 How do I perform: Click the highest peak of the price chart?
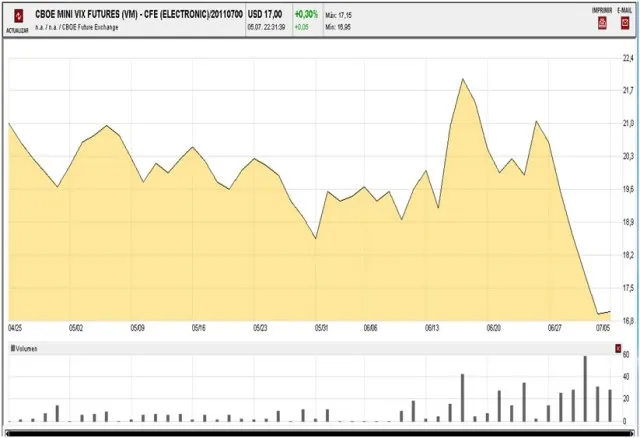coord(463,79)
